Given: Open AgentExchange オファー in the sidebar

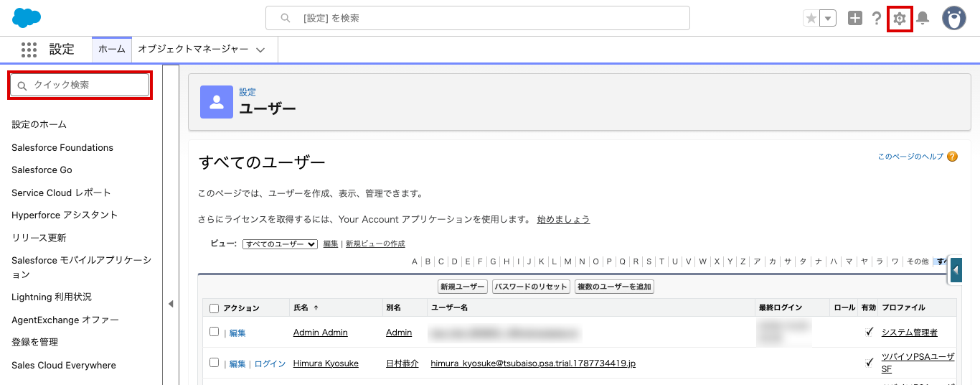Looking at the screenshot, I should tap(65, 320).
